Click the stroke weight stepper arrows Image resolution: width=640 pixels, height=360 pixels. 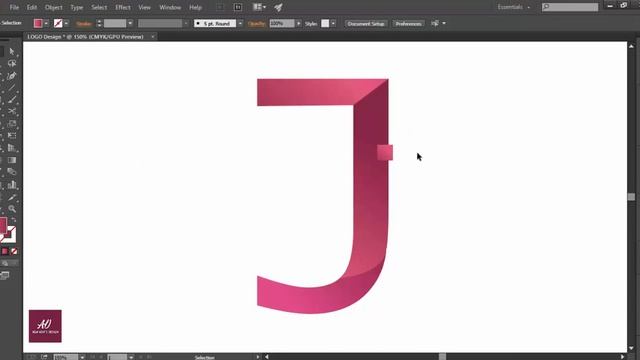pyautogui.click(x=99, y=24)
